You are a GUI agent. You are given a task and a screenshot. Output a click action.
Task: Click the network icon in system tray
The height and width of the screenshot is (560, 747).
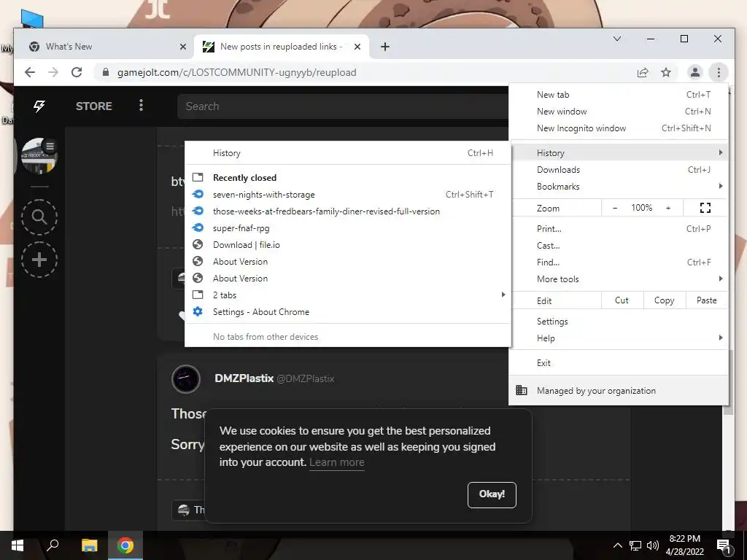(x=635, y=545)
